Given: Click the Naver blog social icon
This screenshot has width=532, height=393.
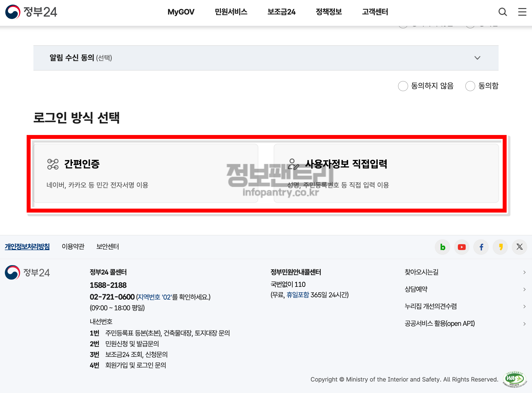Looking at the screenshot, I should [442, 247].
